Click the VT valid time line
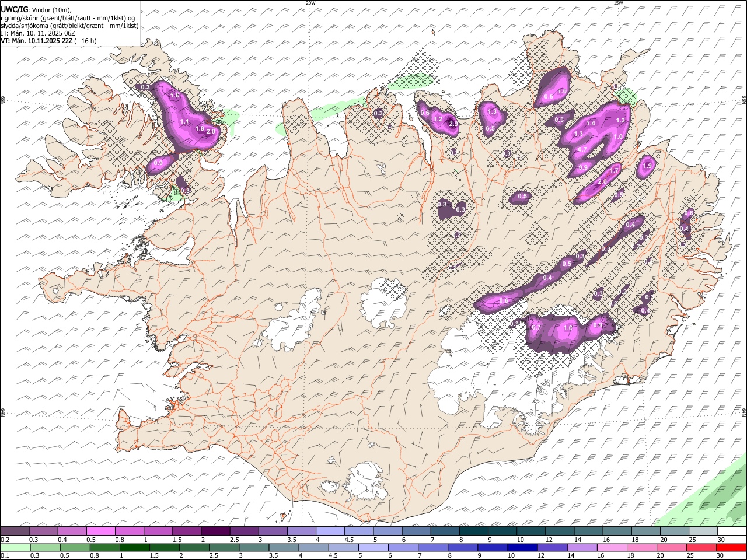The height and width of the screenshot is (560, 747). pos(49,41)
